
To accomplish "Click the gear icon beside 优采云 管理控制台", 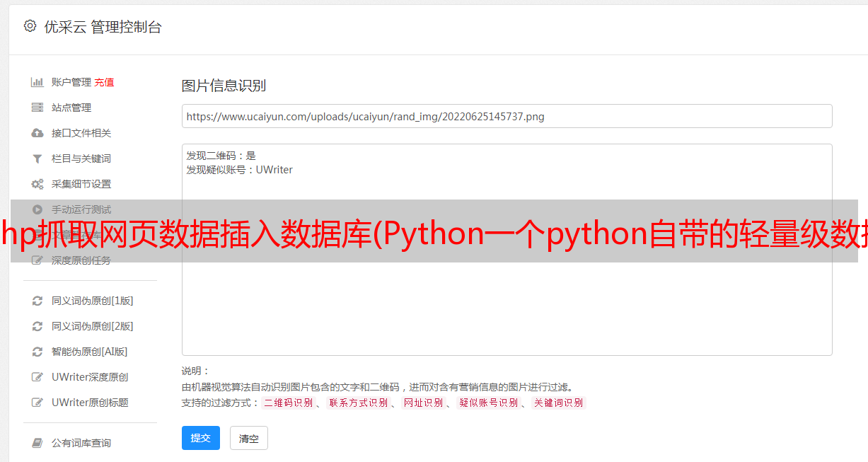I will pyautogui.click(x=30, y=26).
